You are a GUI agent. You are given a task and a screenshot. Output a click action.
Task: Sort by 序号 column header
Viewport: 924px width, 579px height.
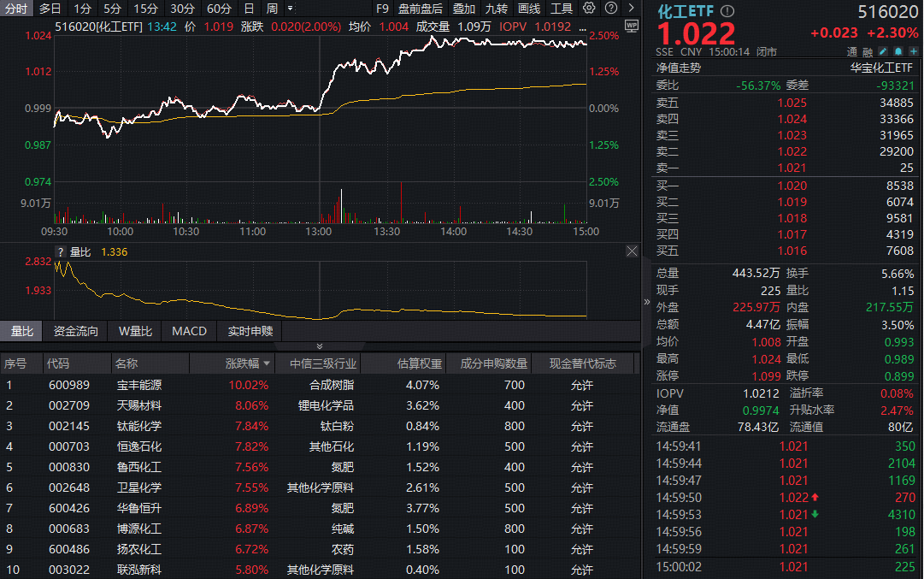click(15, 363)
